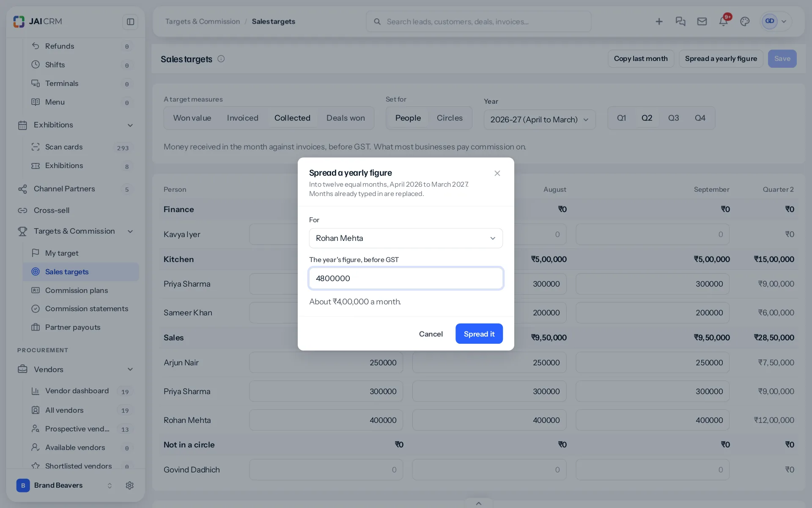
Task: Select the Q4 tab
Action: tap(700, 118)
